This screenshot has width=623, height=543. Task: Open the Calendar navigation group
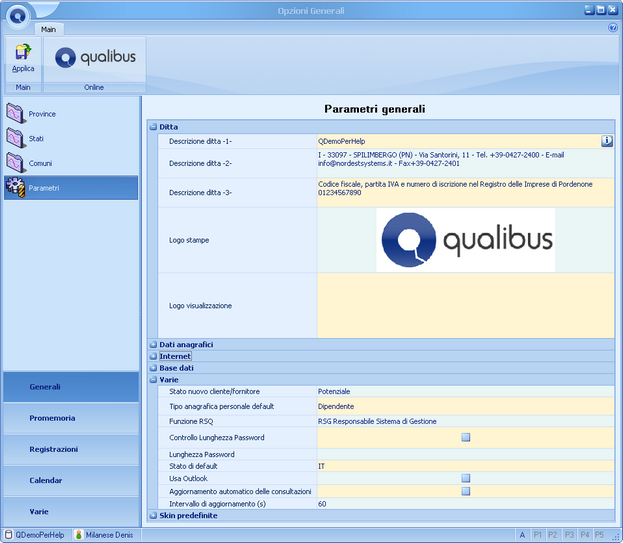(71, 480)
